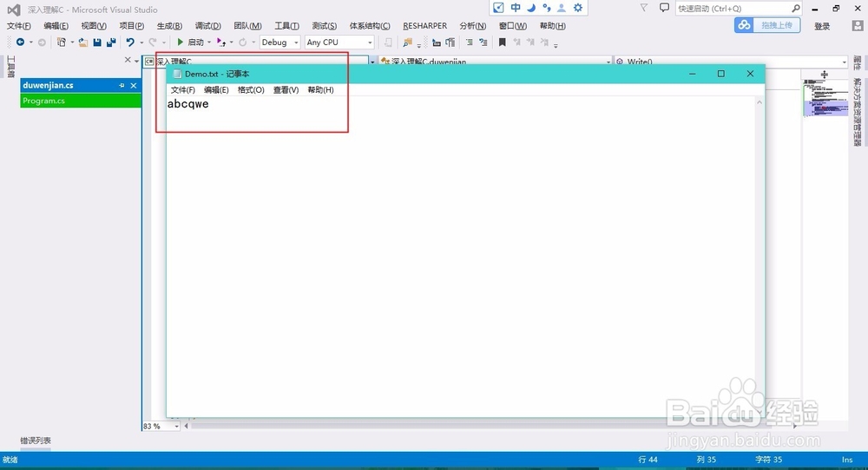Click the Navigate Backward arrow icon

pos(21,42)
